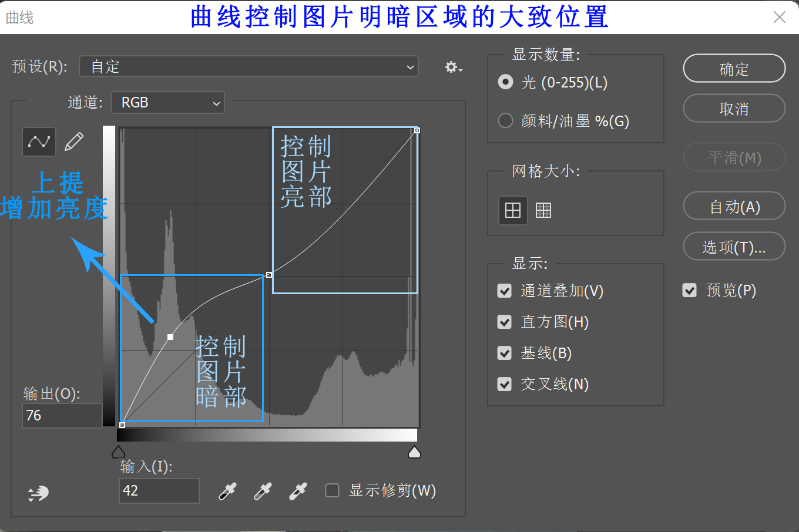The width and height of the screenshot is (799, 532).
Task: Select the pencil draw curve tool
Action: click(74, 142)
